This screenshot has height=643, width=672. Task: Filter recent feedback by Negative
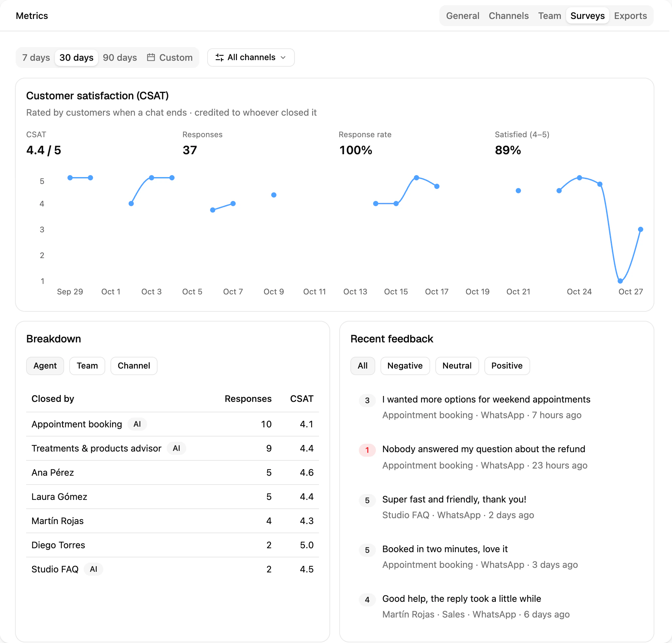405,366
